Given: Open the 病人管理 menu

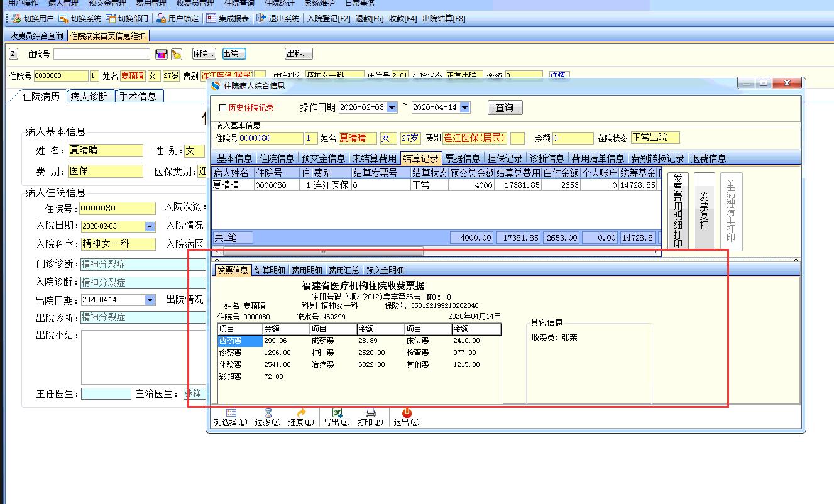Looking at the screenshot, I should (63, 3).
